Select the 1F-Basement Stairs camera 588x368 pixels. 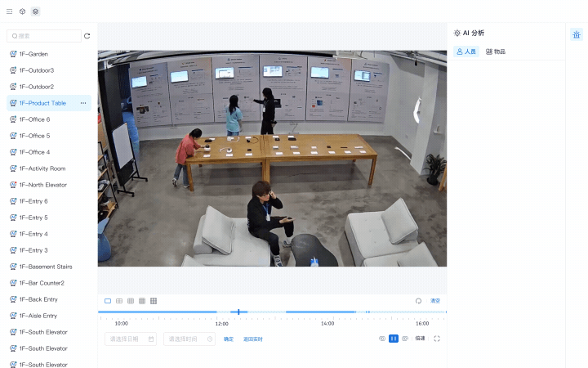click(x=49, y=267)
